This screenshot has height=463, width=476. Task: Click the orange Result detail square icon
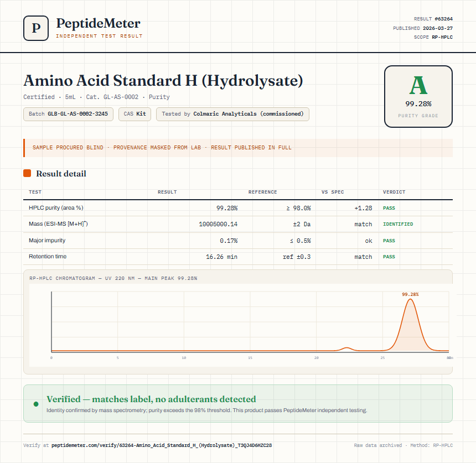[27, 173]
